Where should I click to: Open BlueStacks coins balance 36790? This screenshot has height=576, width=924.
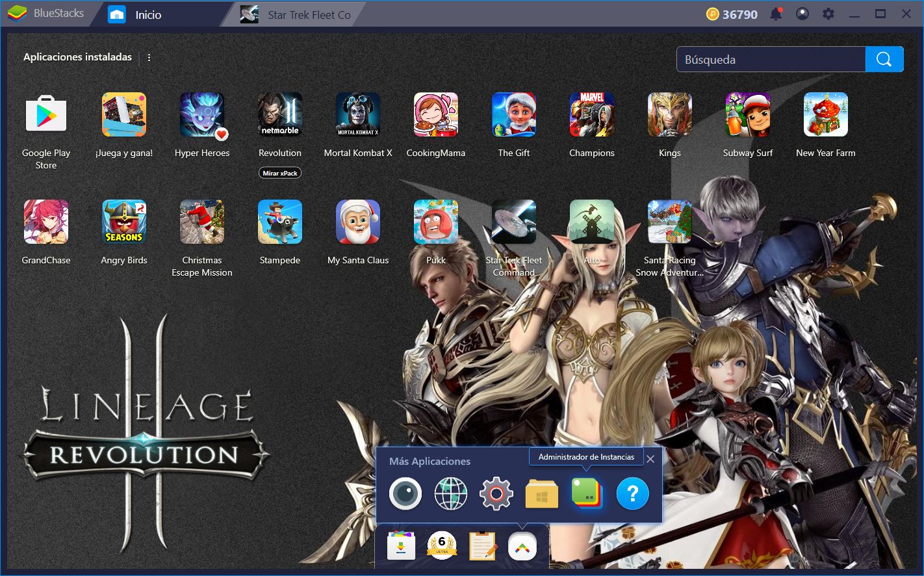(x=732, y=14)
